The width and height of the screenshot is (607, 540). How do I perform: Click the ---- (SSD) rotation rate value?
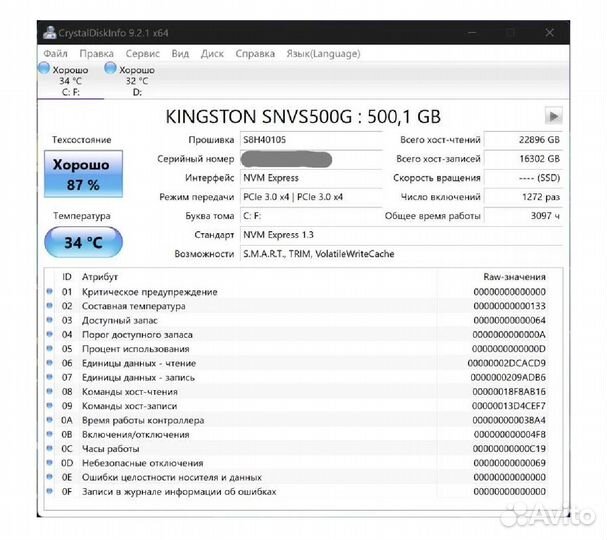click(523, 178)
